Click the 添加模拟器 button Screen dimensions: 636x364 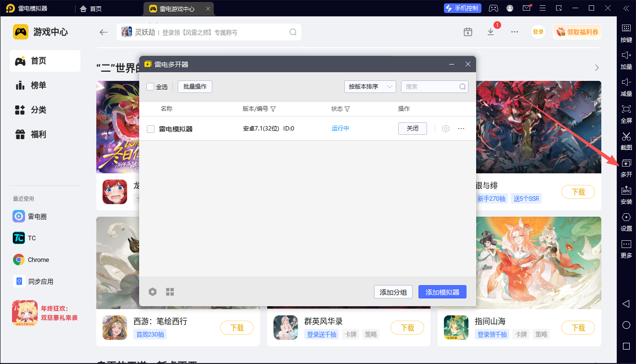coord(442,292)
